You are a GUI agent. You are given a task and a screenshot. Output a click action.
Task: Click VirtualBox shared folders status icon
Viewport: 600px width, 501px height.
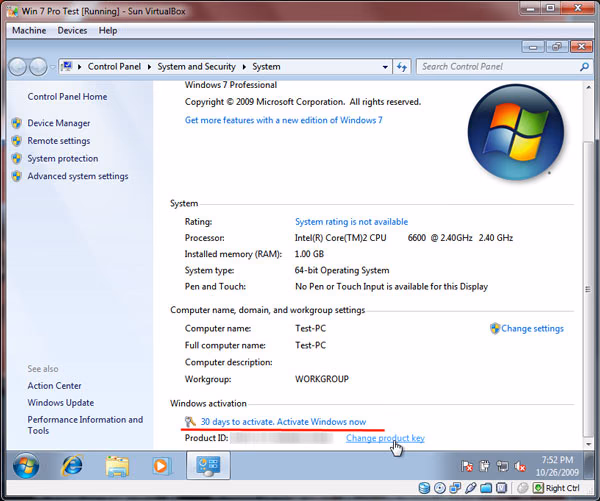pos(486,488)
